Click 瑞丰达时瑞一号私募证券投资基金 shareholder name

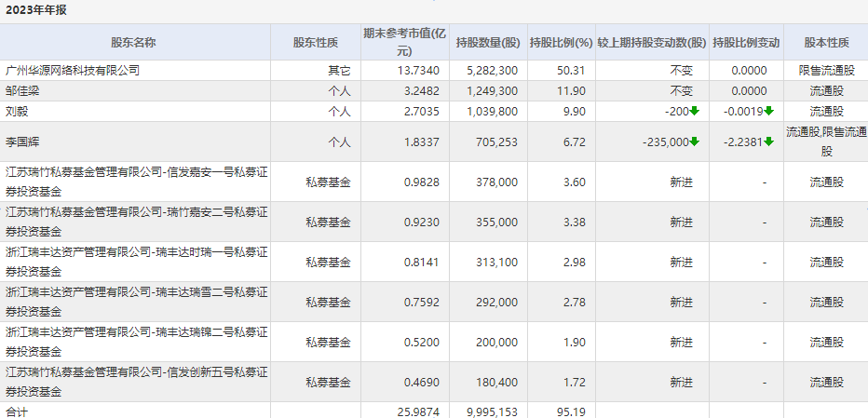pos(137,262)
